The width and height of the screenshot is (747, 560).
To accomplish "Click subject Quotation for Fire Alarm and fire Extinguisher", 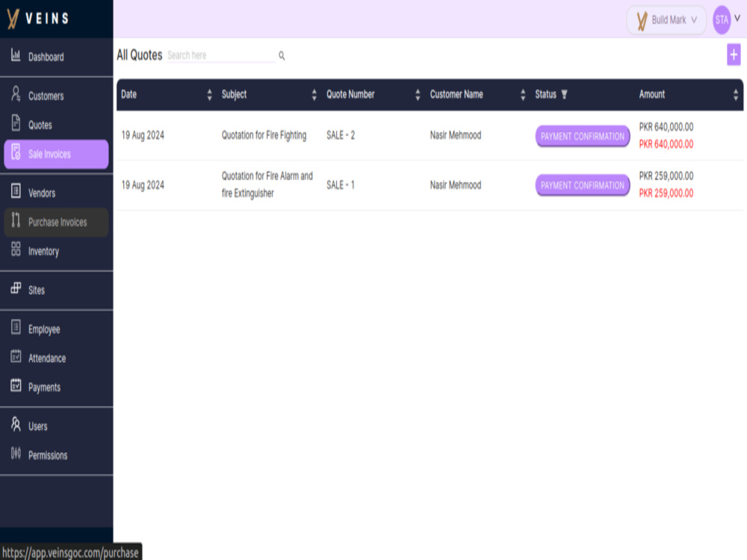I will [x=267, y=184].
